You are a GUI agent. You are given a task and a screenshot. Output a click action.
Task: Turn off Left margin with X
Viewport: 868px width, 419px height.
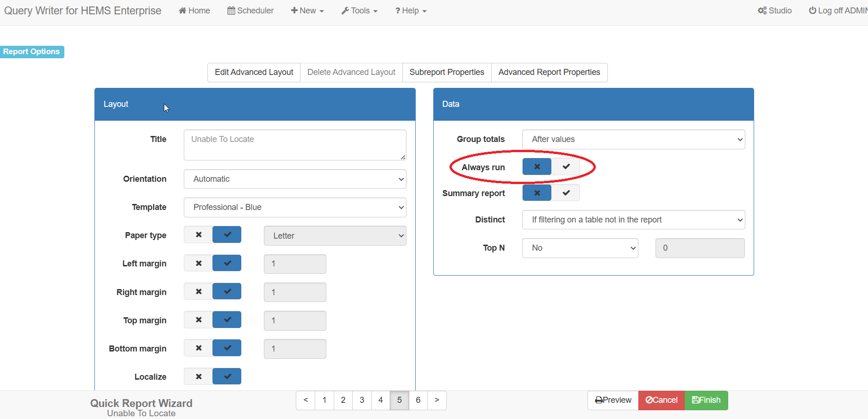tap(199, 263)
